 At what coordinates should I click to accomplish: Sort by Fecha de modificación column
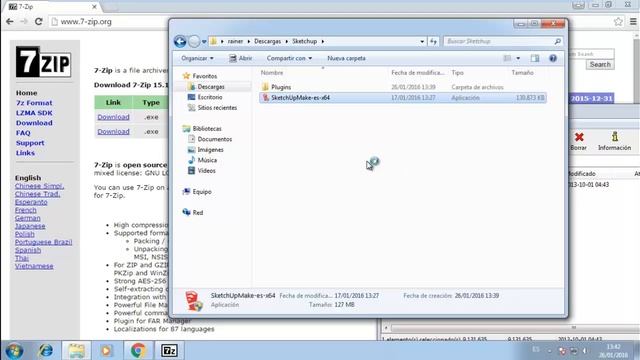click(418, 73)
